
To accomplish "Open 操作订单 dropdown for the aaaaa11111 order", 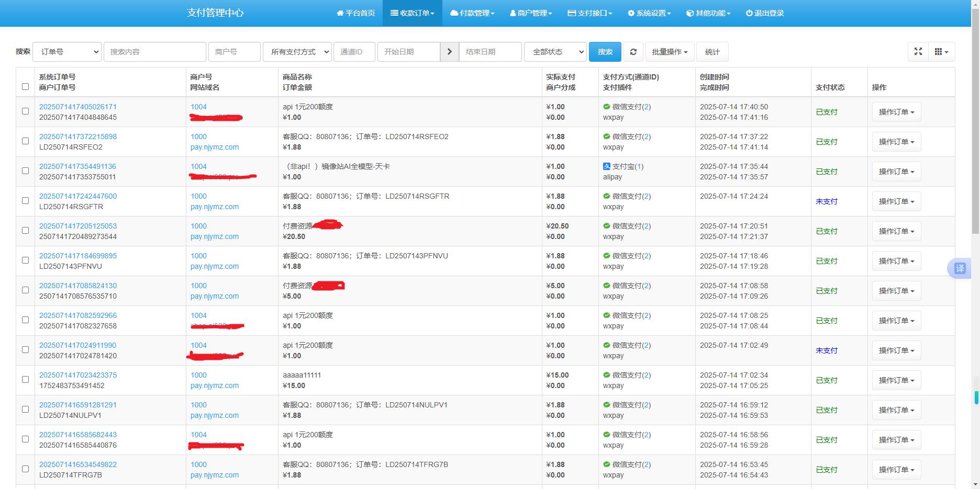I will 896,380.
